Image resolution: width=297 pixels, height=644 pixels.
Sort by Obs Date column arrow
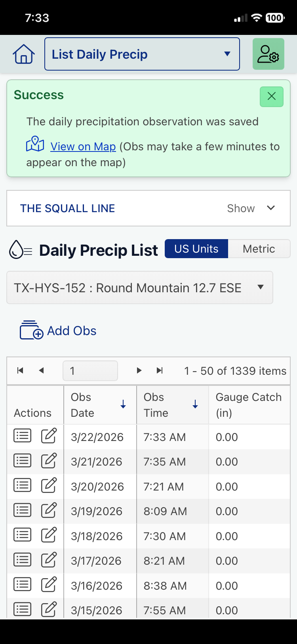coord(123,404)
